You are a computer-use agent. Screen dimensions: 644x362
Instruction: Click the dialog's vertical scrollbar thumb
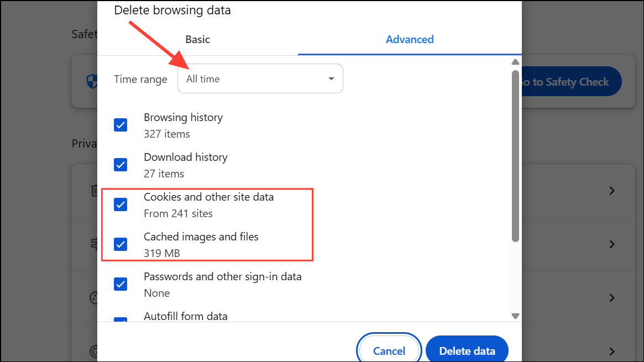(x=515, y=155)
